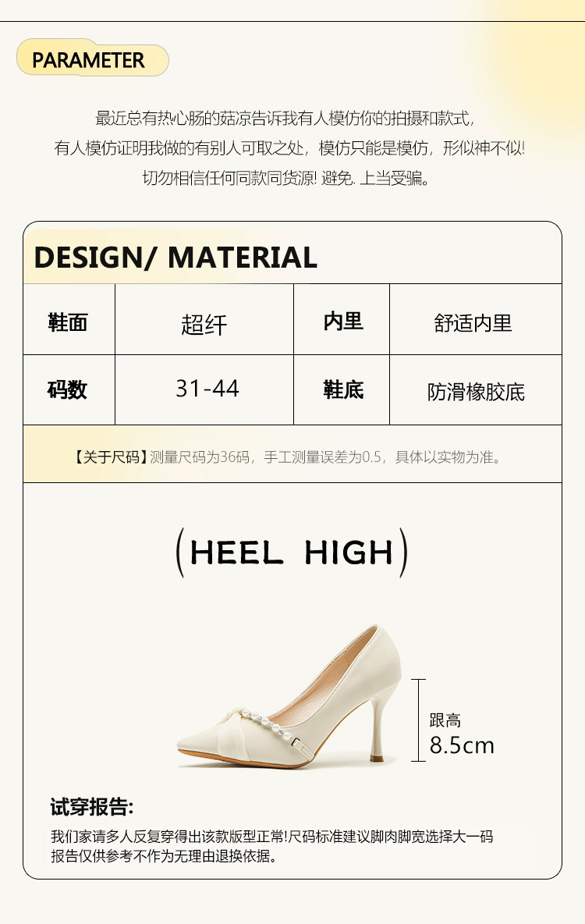Click the beige high heel shoe image
The height and width of the screenshot is (924, 585).
[289, 697]
